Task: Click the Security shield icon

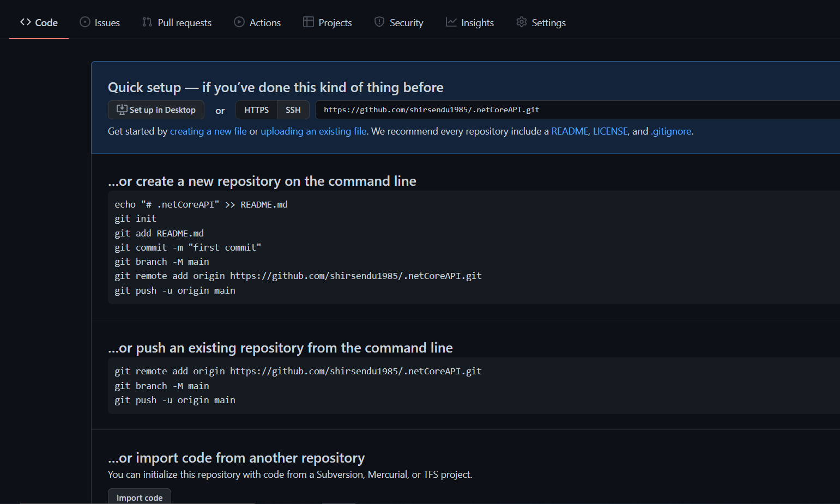Action: [x=379, y=22]
